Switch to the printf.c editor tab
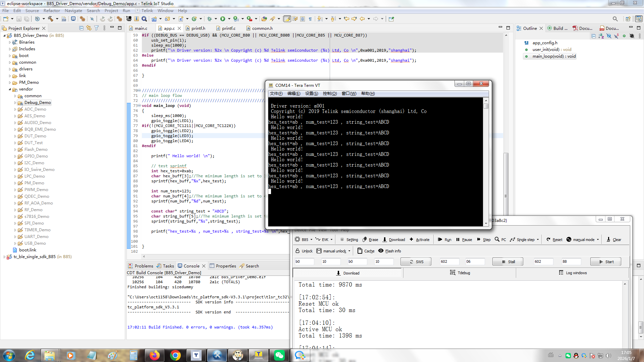The image size is (644, 362). click(228, 28)
